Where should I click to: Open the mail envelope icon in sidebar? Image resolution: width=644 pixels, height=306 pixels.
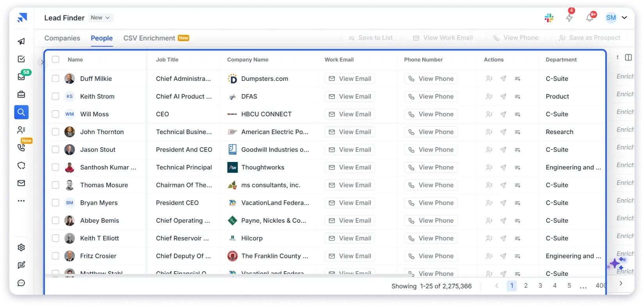(21, 183)
